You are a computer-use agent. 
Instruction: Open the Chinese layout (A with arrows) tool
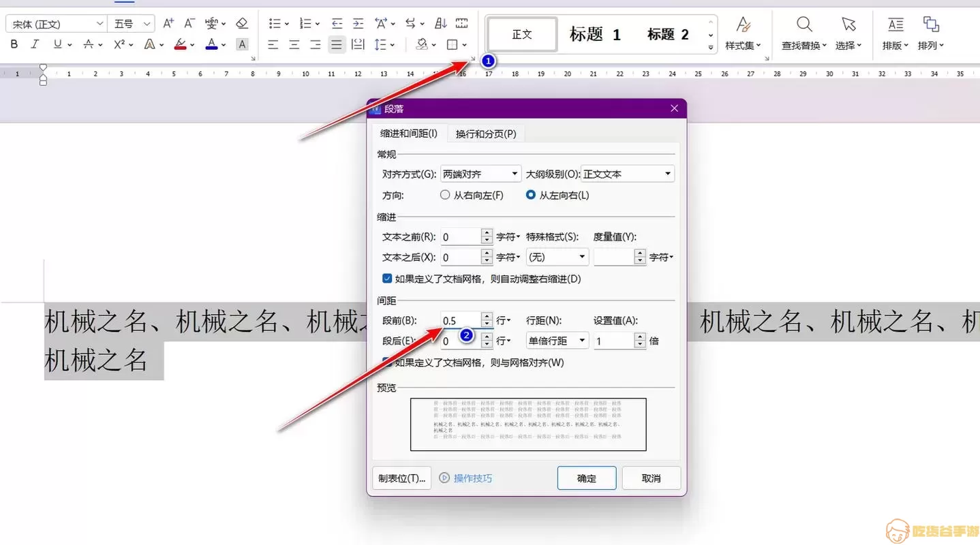click(382, 24)
